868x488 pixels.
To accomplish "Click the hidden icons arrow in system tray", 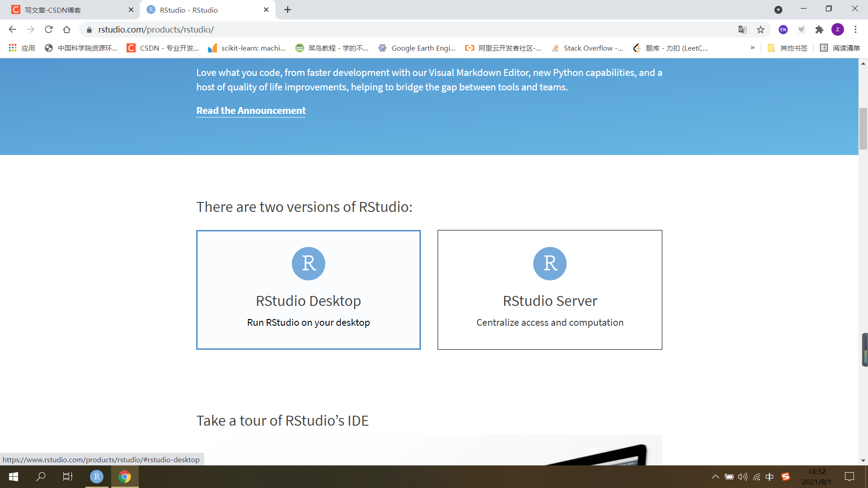I will tap(716, 477).
